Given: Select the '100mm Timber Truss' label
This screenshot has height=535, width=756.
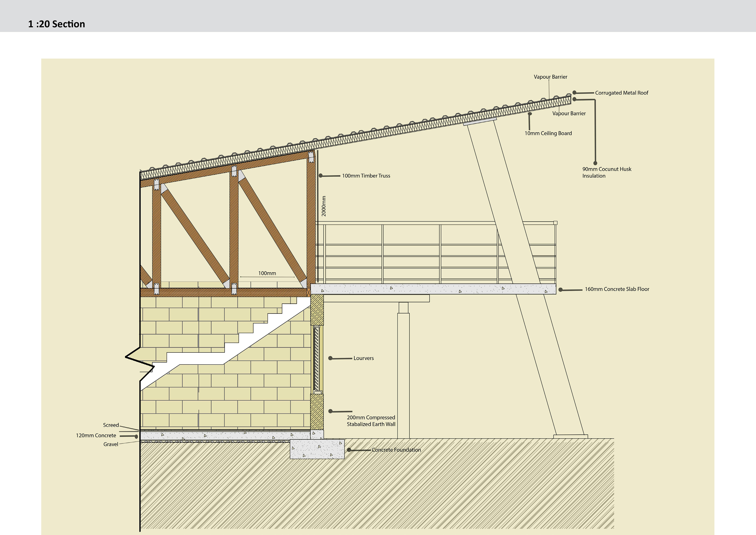Looking at the screenshot, I should [x=366, y=176].
